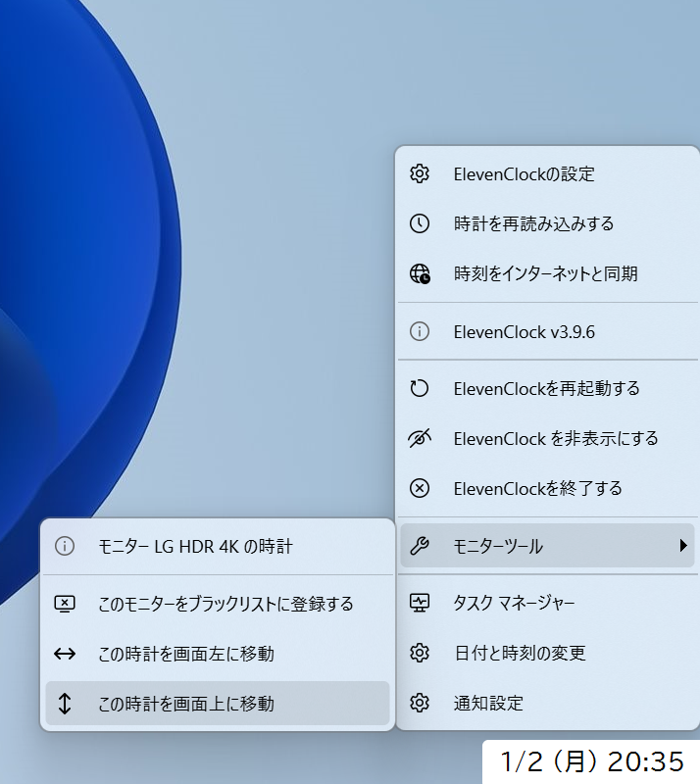This screenshot has height=784, width=700.
Task: Click the vertical double arrow icon
Action: coord(65,704)
